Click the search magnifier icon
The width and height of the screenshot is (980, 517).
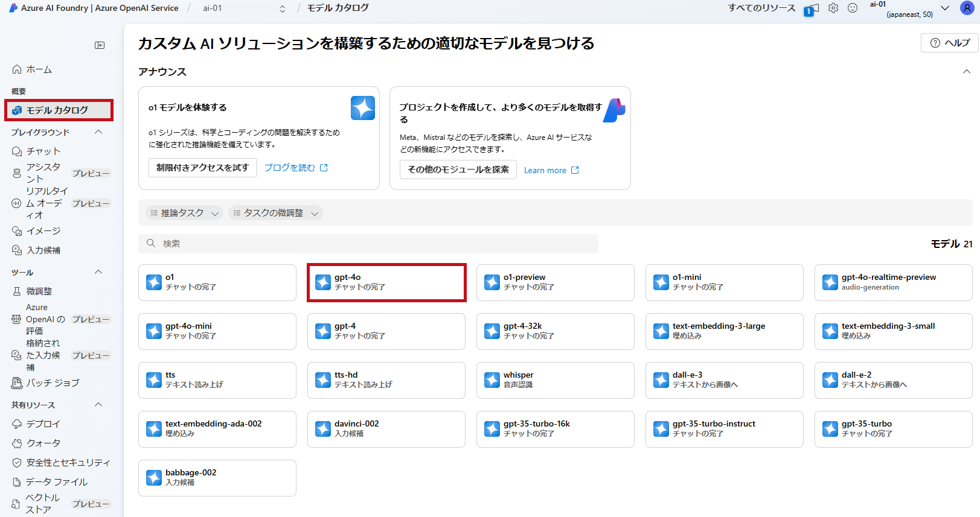tap(151, 243)
